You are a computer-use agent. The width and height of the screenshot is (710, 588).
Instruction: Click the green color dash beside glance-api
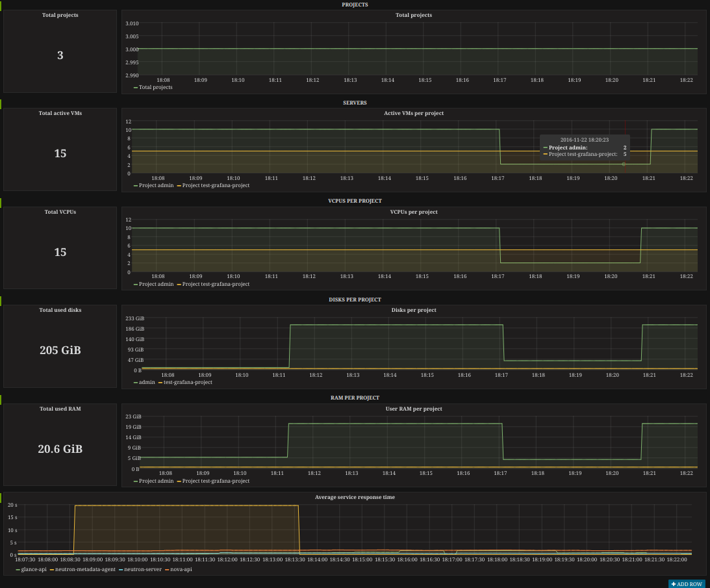(18, 570)
